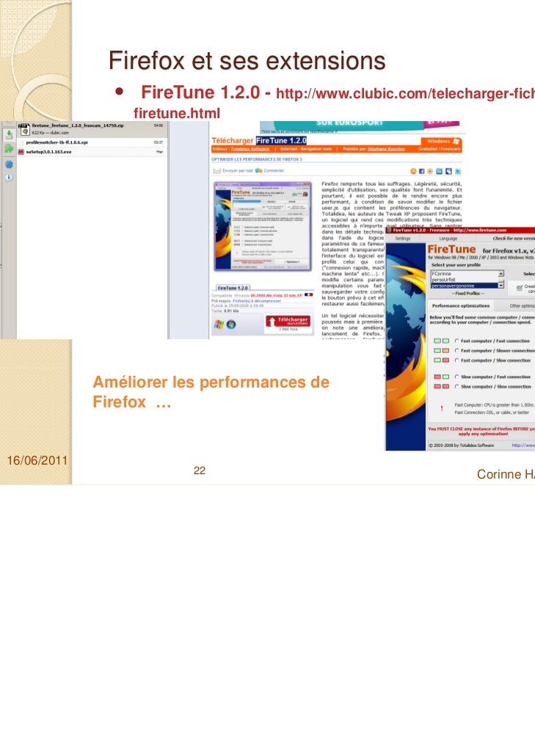The height and width of the screenshot is (756, 535).
Task: Click the Commenter link
Action: click(x=274, y=171)
